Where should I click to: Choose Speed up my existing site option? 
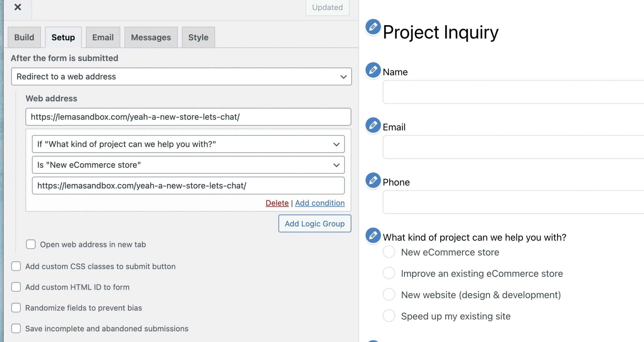(389, 316)
